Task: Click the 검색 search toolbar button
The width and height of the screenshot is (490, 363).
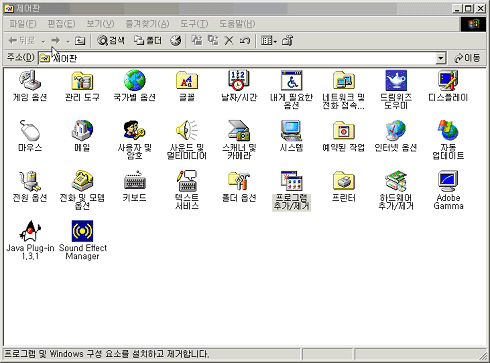Action: (x=111, y=41)
